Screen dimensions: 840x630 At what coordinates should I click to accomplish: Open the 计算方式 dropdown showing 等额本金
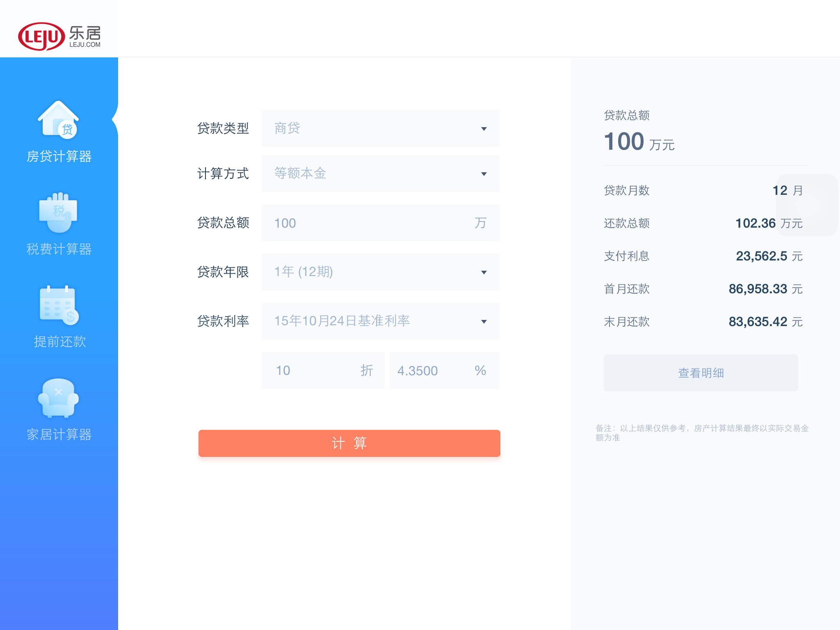pos(381,173)
